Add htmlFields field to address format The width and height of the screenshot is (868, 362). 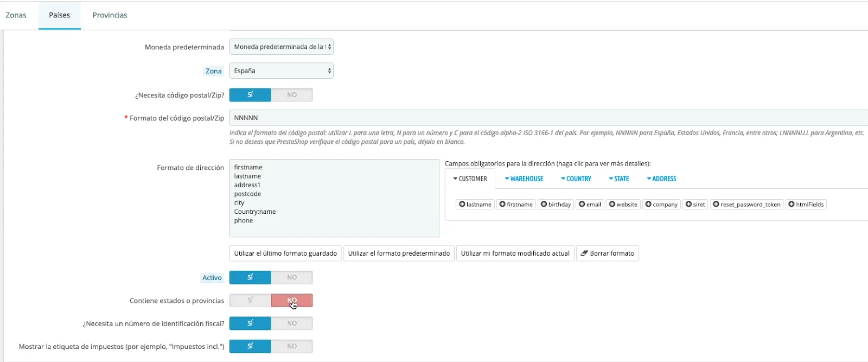806,205
